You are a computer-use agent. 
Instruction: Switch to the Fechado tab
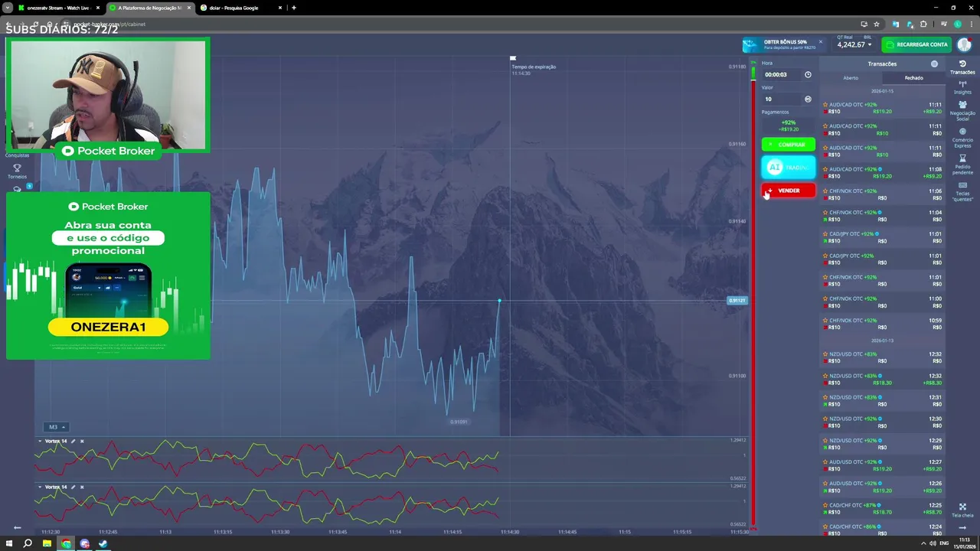tap(913, 77)
